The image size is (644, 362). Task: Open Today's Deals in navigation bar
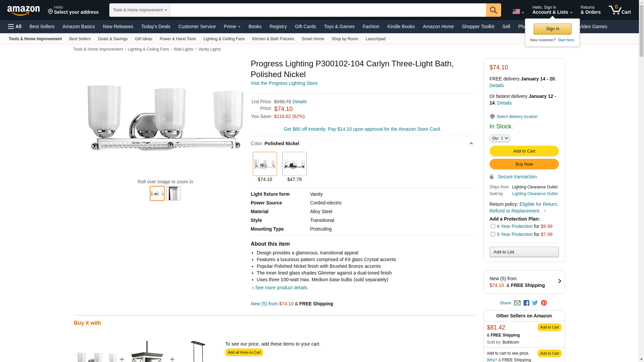156,26
